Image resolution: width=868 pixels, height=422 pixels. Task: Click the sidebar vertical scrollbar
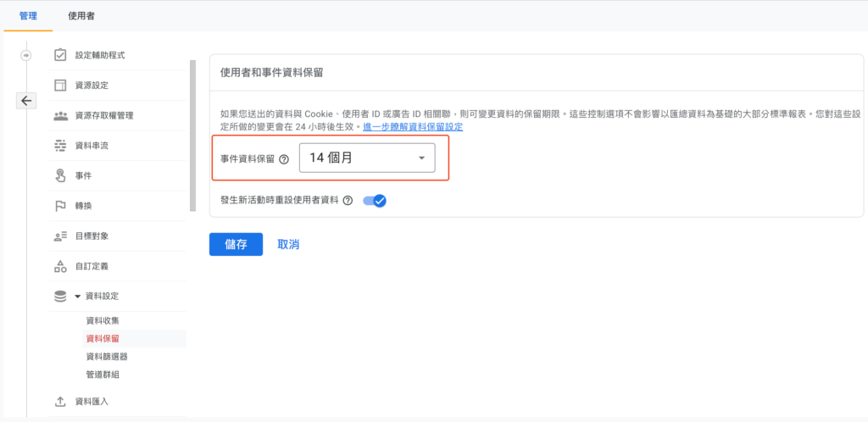point(192,136)
